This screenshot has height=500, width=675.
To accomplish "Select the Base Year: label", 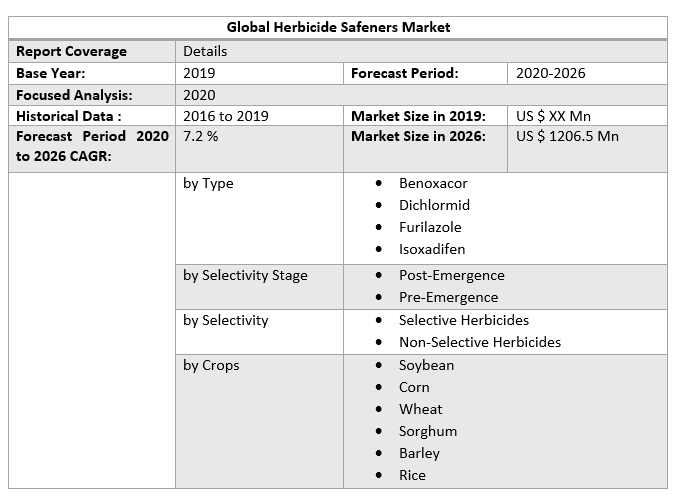I will (51, 73).
